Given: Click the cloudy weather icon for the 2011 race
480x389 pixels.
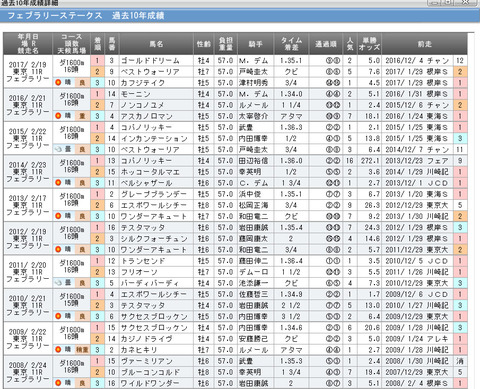Looking at the screenshot, I should pyautogui.click(x=58, y=283).
